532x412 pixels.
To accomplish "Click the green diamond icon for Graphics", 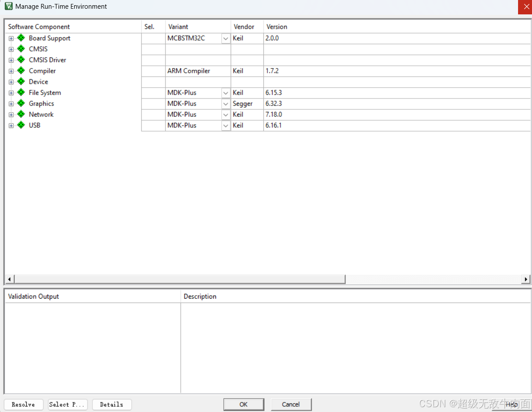I will click(21, 103).
